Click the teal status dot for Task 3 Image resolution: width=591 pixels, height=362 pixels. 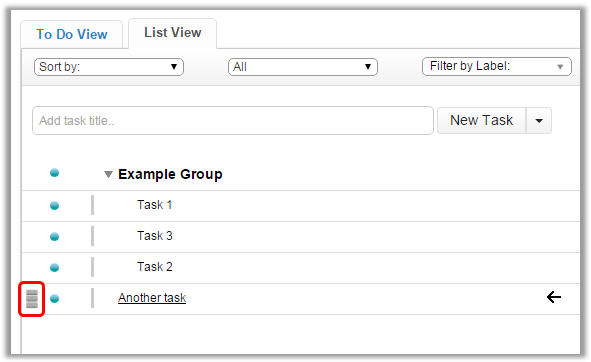click(x=55, y=236)
